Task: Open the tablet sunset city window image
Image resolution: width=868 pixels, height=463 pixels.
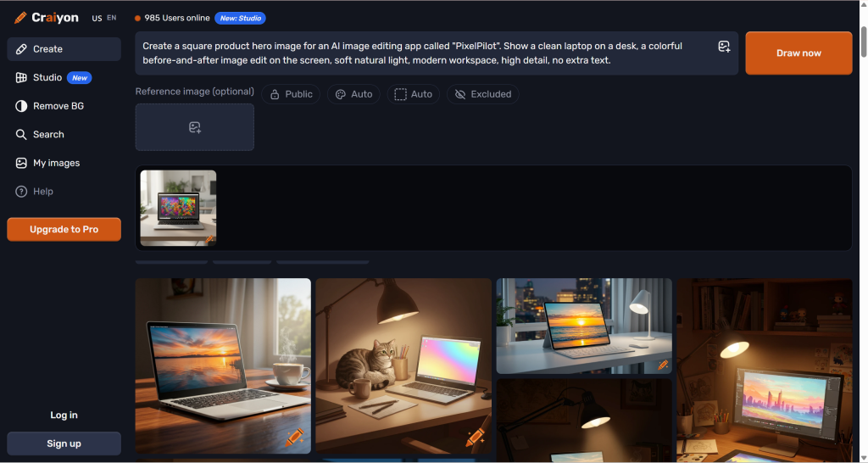Action: point(584,326)
